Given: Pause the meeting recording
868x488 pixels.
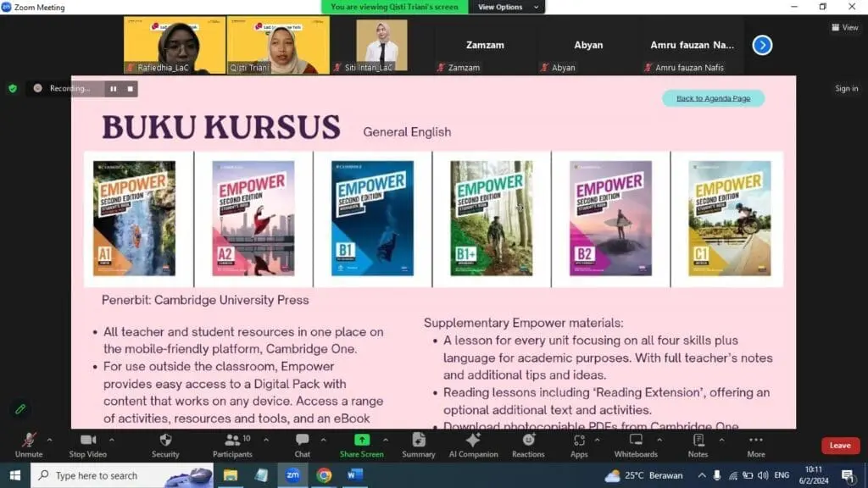Looking at the screenshot, I should coord(113,88).
